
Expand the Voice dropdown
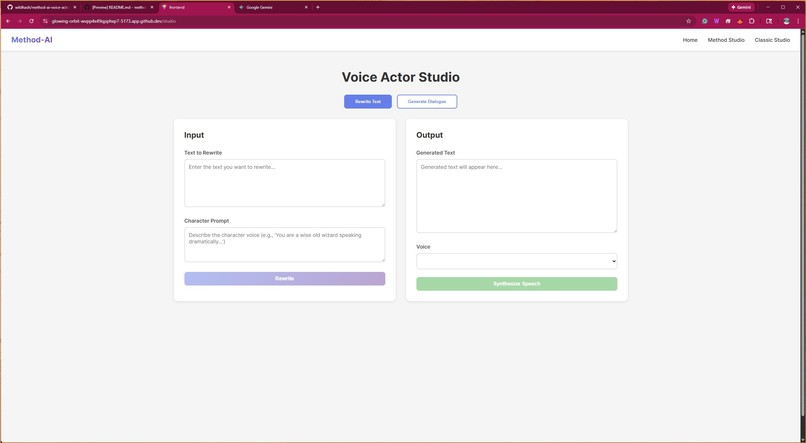click(x=517, y=261)
